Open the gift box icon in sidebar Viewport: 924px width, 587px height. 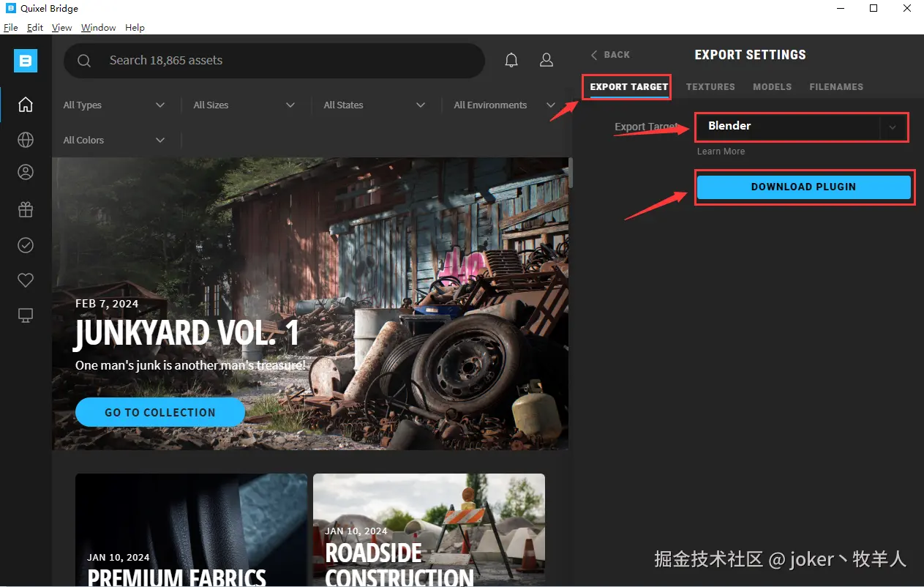coord(26,210)
